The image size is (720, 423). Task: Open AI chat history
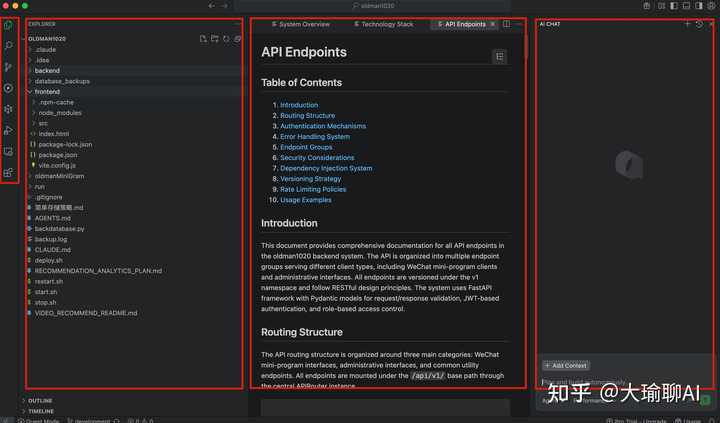(x=699, y=24)
